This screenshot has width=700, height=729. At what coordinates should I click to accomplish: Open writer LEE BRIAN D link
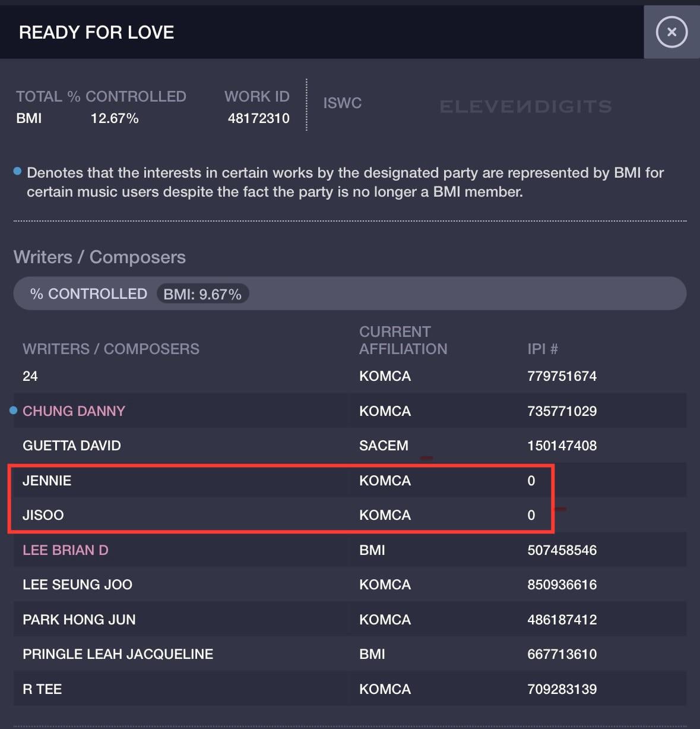click(x=65, y=550)
